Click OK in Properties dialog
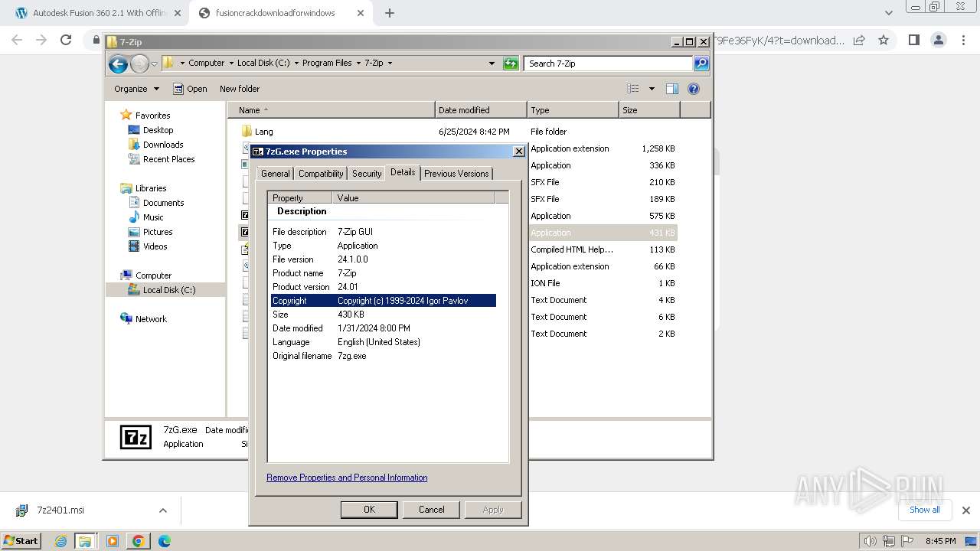980x551 pixels. 369,510
